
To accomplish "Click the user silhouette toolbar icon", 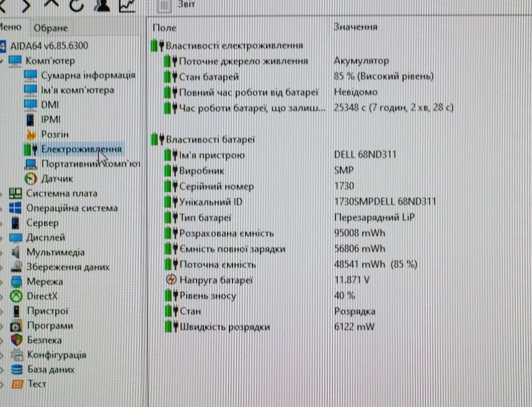I will [x=100, y=5].
